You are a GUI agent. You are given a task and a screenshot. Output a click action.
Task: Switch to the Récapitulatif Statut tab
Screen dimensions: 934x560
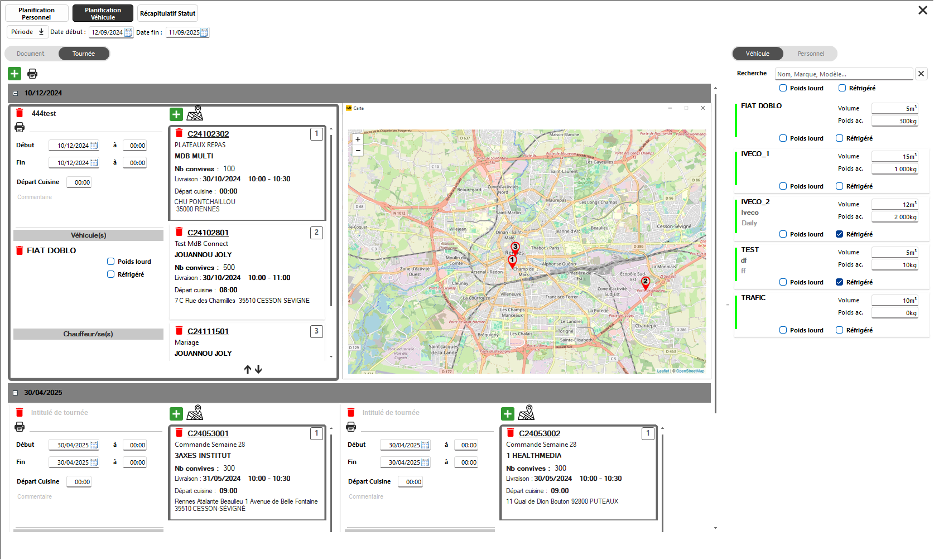pos(167,13)
